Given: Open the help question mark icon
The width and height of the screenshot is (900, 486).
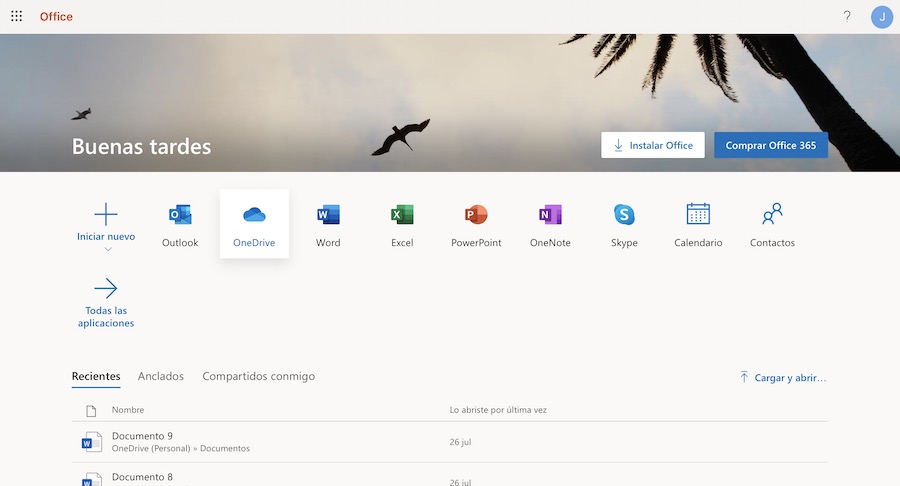Looking at the screenshot, I should click(847, 17).
